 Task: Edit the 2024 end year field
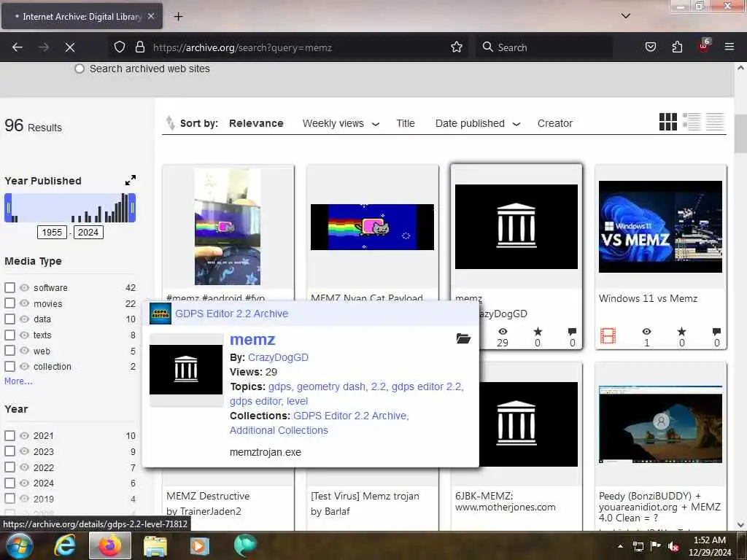coord(88,232)
